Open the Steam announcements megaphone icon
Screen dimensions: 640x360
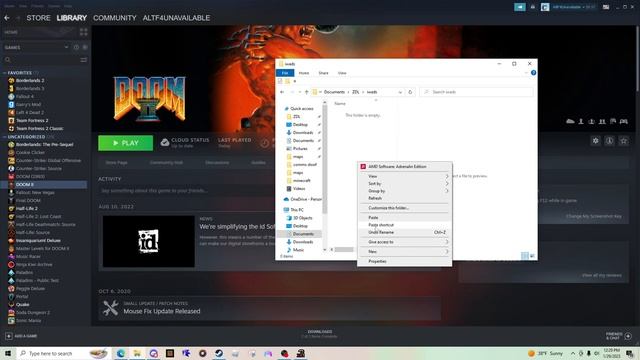[520, 7]
